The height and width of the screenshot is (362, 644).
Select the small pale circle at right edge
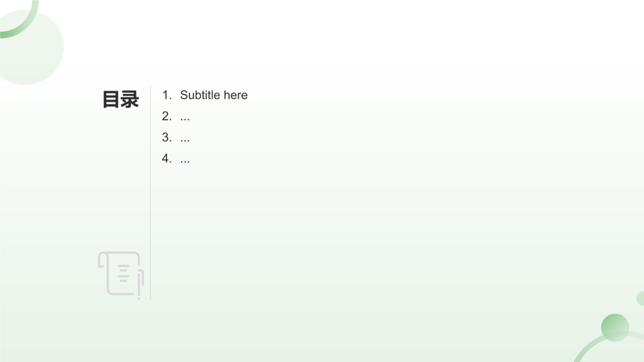[x=640, y=298]
